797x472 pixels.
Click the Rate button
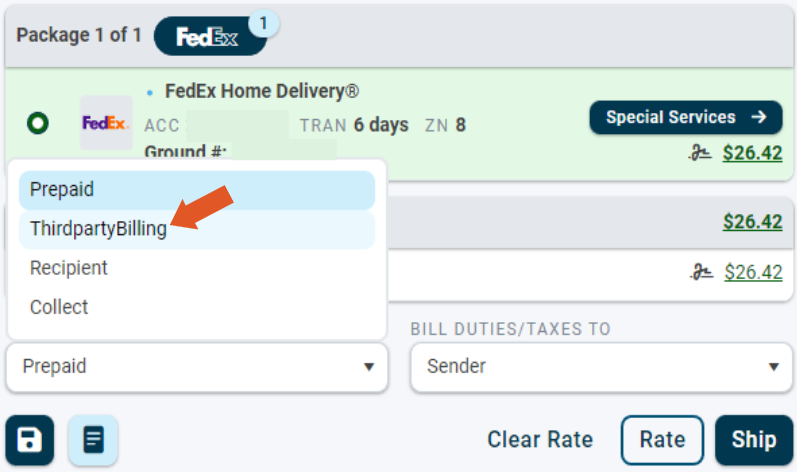[x=662, y=439]
